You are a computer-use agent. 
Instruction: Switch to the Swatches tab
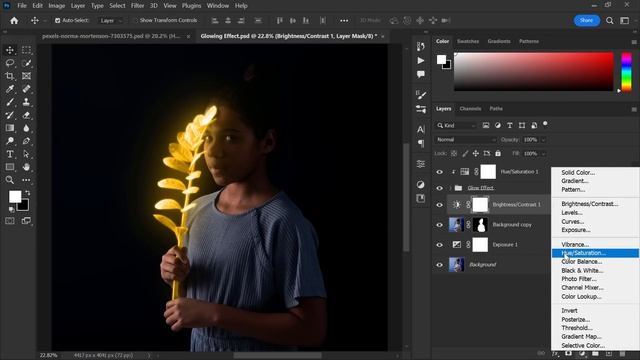(468, 41)
